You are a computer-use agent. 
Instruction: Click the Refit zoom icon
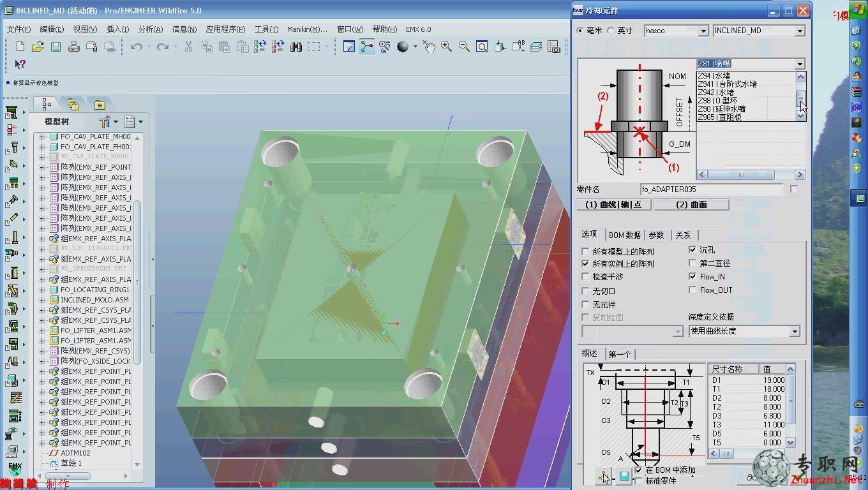pyautogui.click(x=482, y=47)
